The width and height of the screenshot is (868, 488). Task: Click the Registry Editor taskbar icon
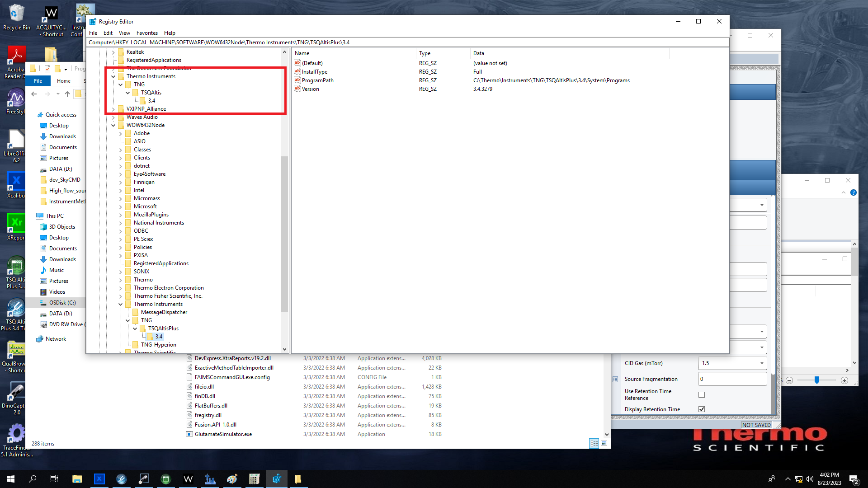pos(276,479)
